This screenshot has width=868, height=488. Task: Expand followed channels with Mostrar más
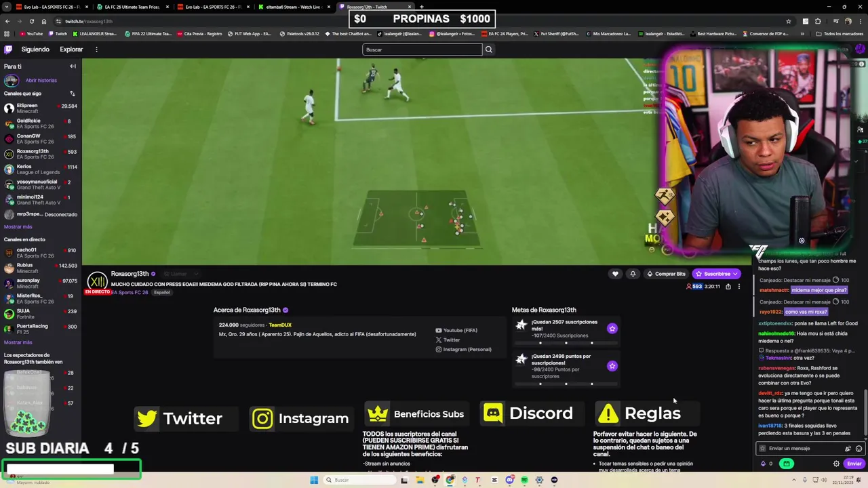(x=18, y=227)
